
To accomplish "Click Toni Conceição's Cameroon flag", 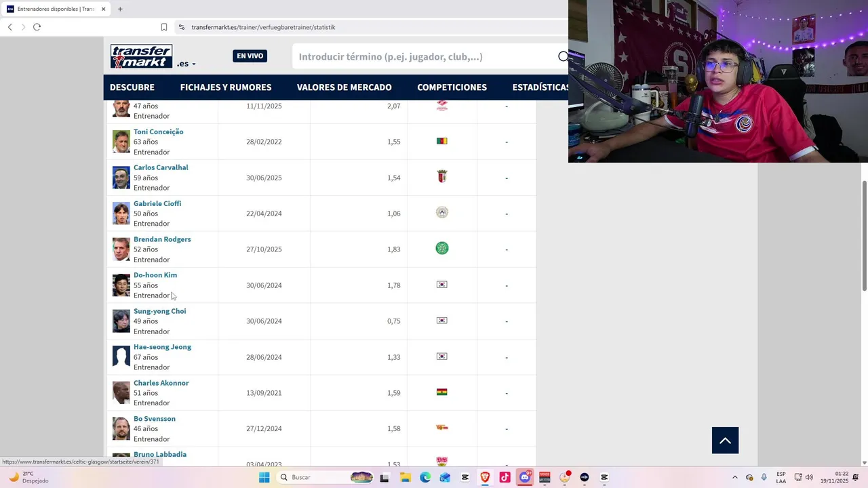I will pyautogui.click(x=441, y=141).
